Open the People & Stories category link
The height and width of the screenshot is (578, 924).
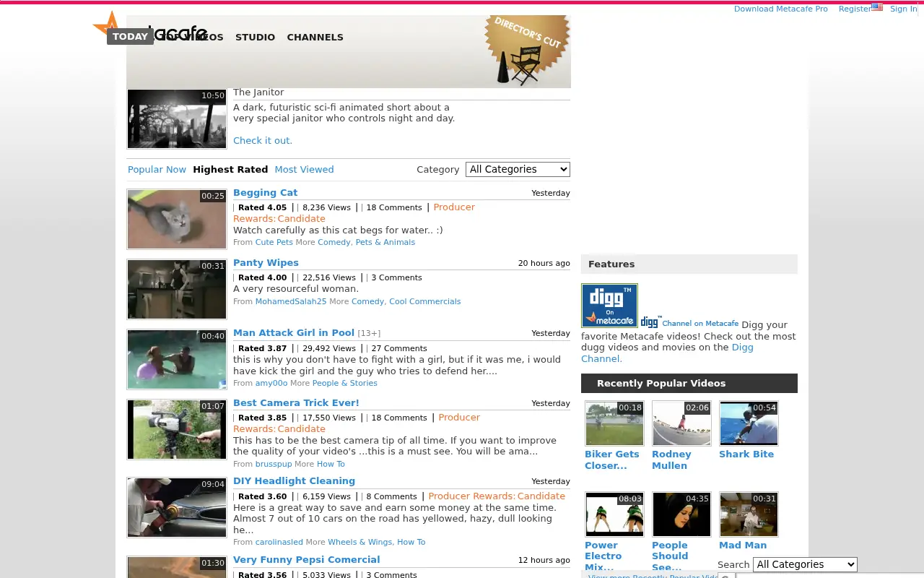click(345, 383)
